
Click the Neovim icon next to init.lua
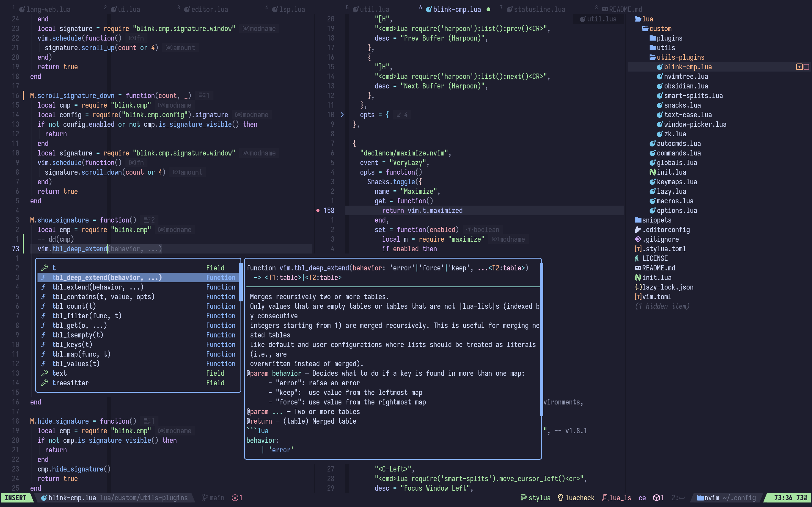652,172
